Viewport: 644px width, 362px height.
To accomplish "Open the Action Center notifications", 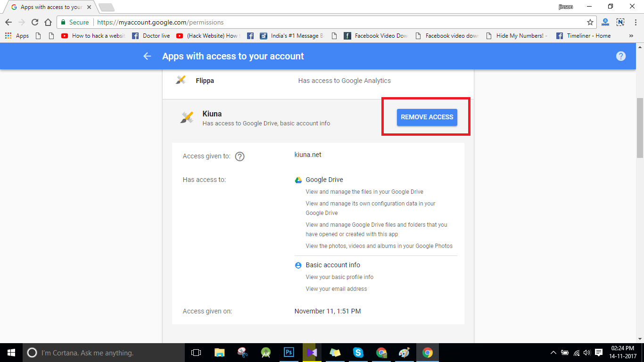I will point(599,353).
